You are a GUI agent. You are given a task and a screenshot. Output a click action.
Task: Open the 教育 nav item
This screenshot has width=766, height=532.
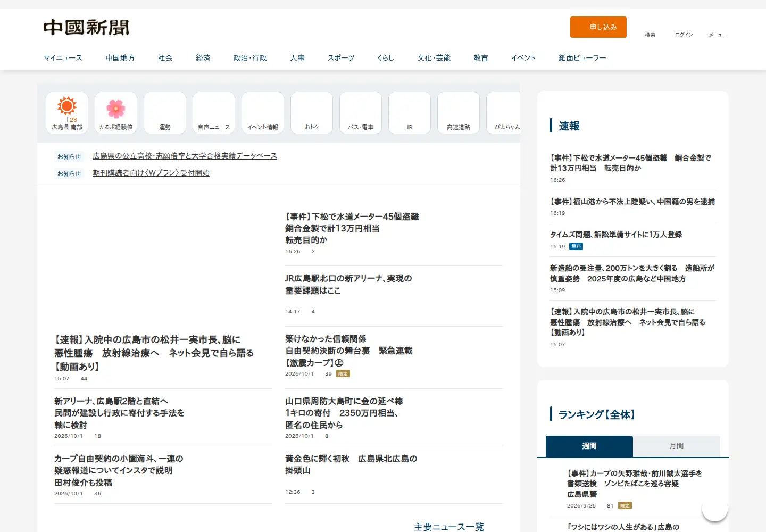pos(481,58)
